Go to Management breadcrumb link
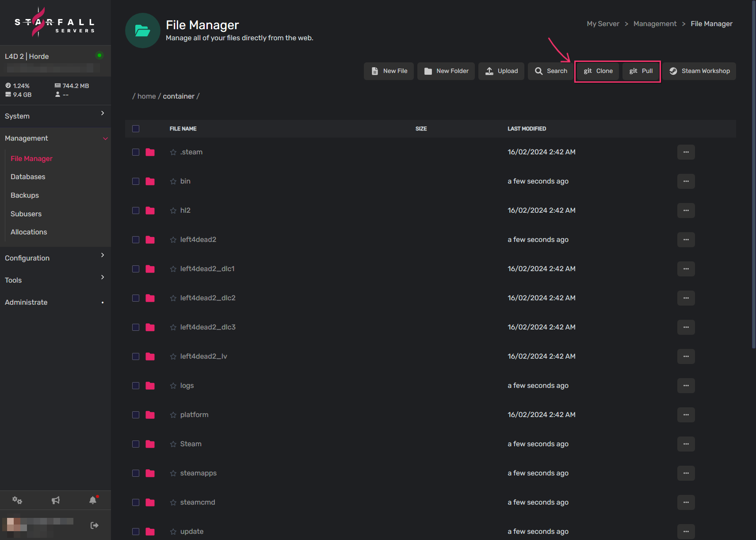This screenshot has width=756, height=540. pyautogui.click(x=655, y=24)
